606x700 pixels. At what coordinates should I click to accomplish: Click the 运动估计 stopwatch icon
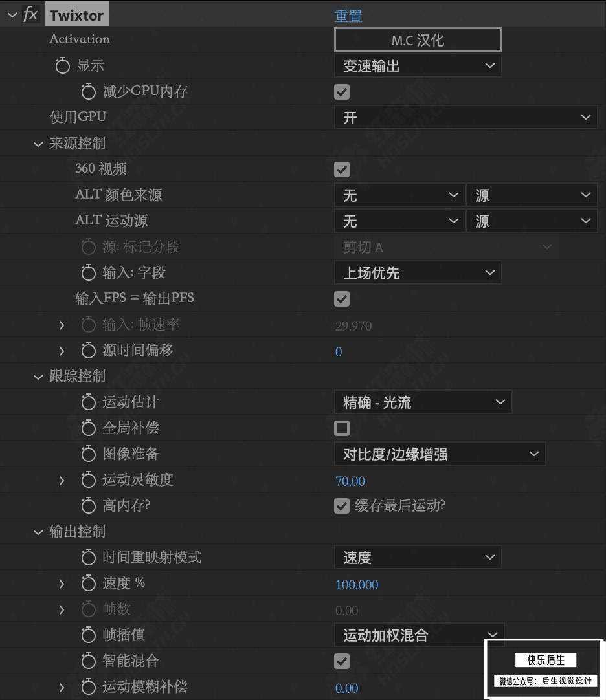pos(89,402)
